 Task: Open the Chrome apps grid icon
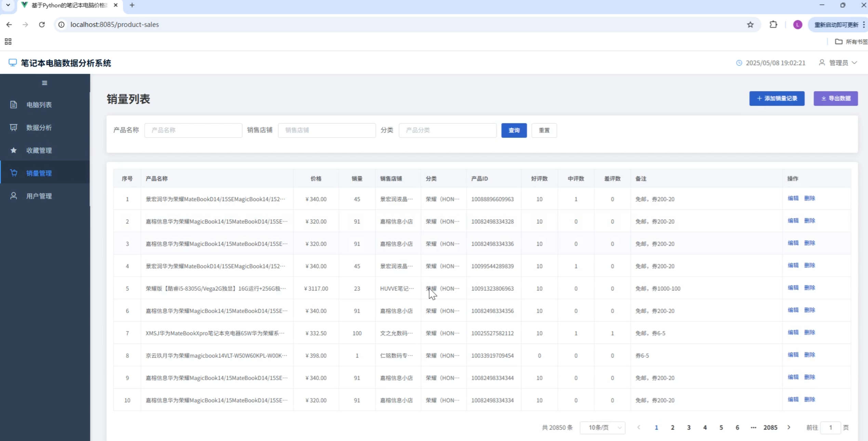coord(8,42)
